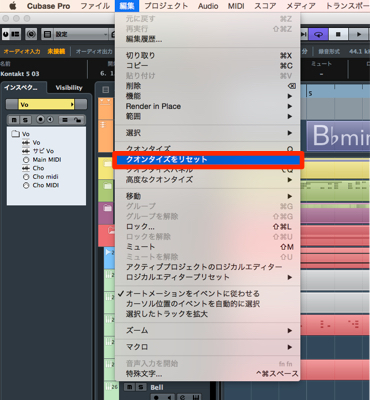The height and width of the screenshot is (400, 370).
Task: Click the arrow icon on the blue track
Action: pyautogui.click(x=108, y=252)
